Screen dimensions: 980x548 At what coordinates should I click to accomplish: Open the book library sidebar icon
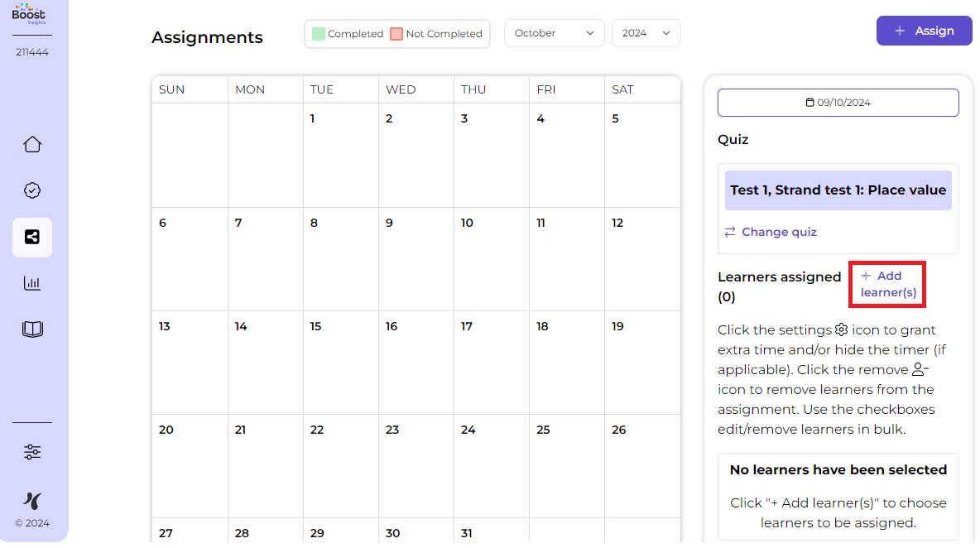[32, 330]
